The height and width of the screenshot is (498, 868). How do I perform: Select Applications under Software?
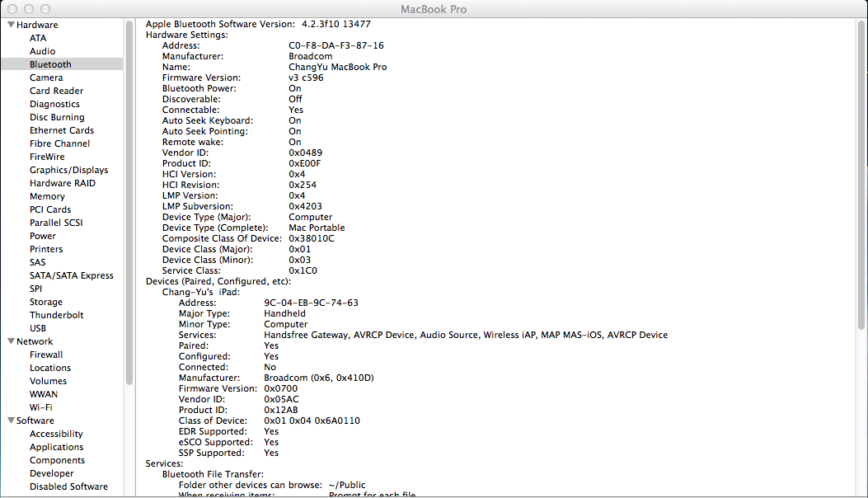coord(56,447)
